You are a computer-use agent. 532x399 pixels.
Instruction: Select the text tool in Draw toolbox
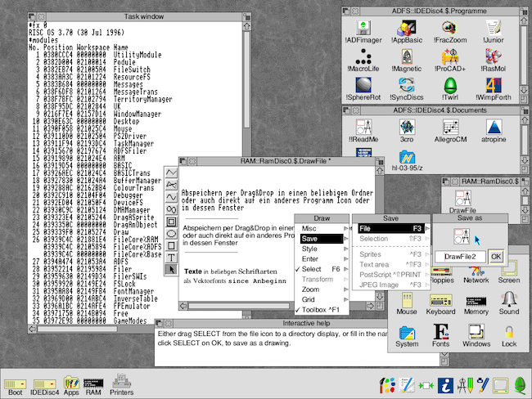click(x=172, y=257)
